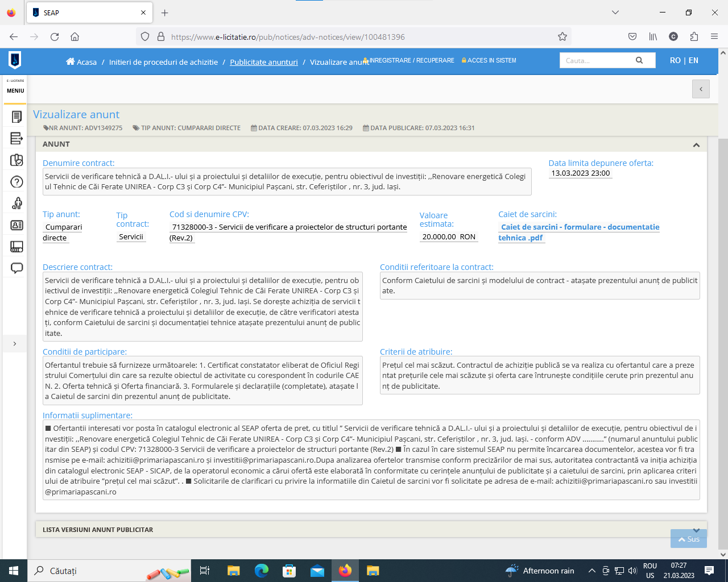Open Firefox library icon
The width and height of the screenshot is (728, 582).
[653, 36]
